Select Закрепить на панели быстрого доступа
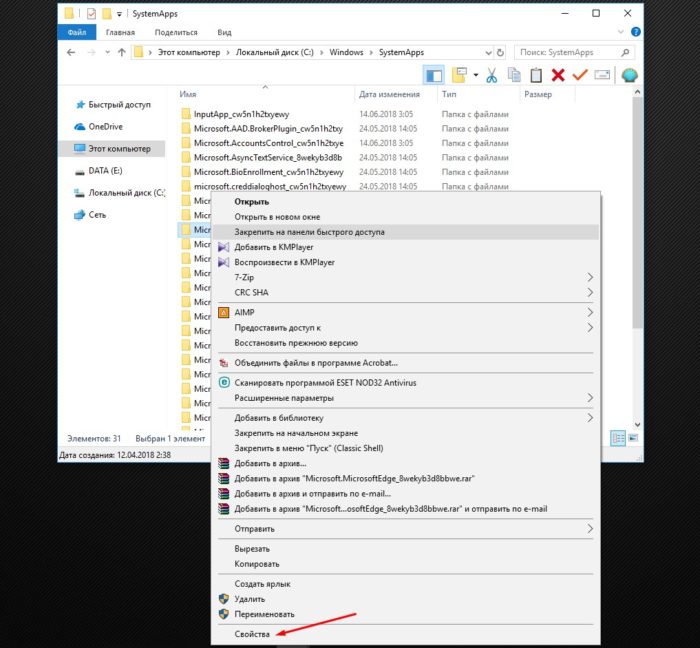The height and width of the screenshot is (648, 700). [406, 232]
